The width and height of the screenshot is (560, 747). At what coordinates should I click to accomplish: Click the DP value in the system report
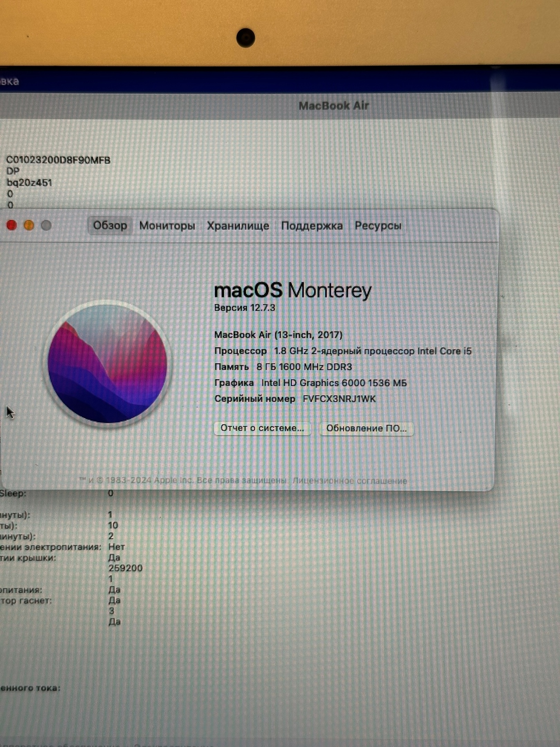pyautogui.click(x=13, y=171)
